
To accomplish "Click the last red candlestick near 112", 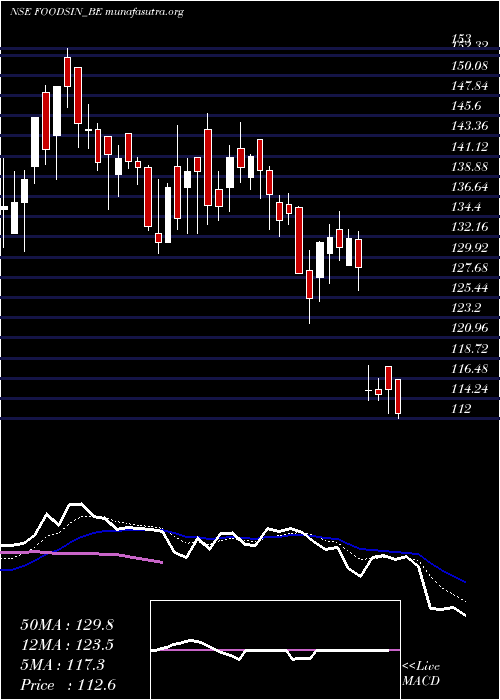I will 398,396.
